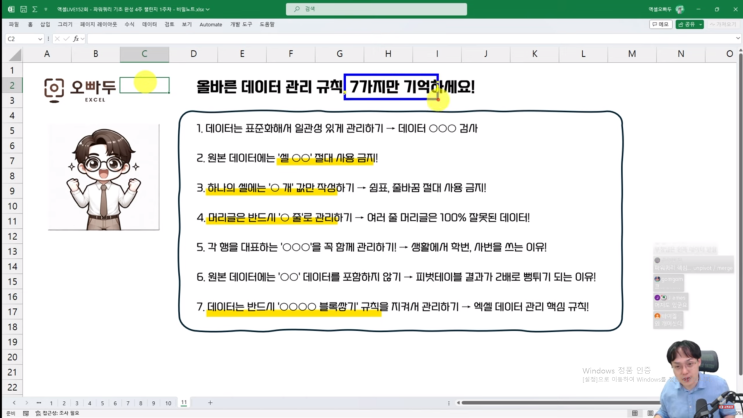Select column G header
The width and height of the screenshot is (743, 418).
click(x=340, y=54)
